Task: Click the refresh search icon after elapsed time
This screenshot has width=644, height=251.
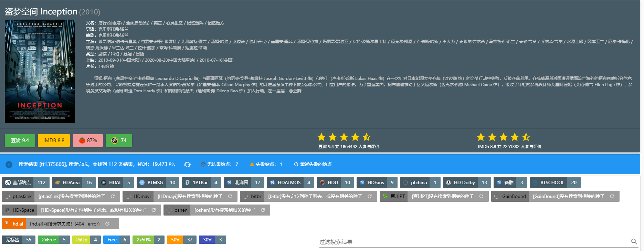Action: click(x=187, y=165)
